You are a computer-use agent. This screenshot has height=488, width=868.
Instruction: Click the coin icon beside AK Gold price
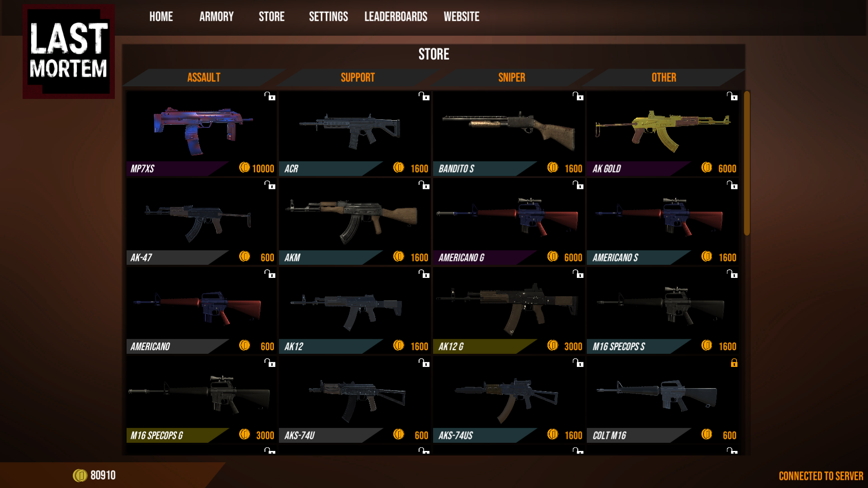point(707,168)
